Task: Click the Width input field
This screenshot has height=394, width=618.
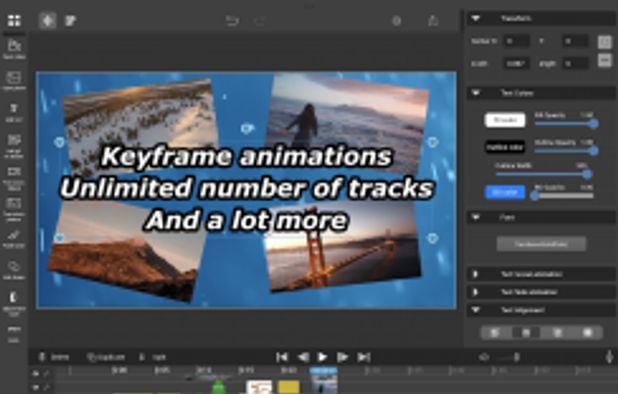Action: 517,63
